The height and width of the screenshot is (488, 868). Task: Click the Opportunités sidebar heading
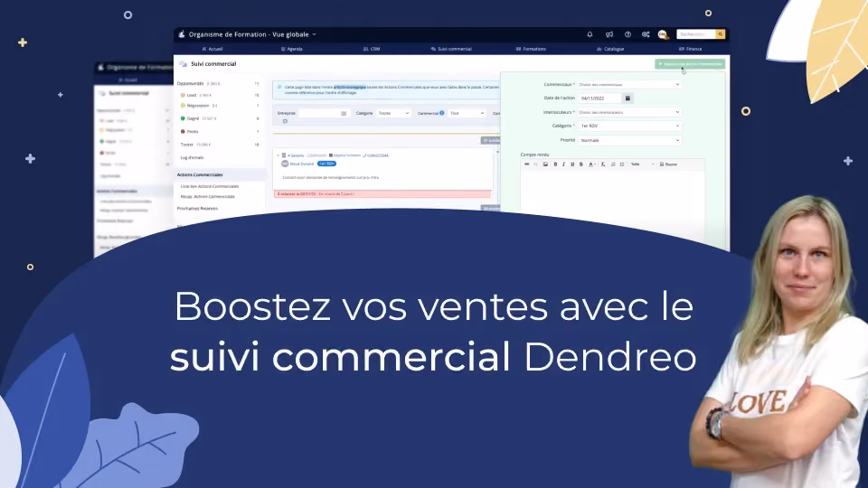(x=191, y=83)
